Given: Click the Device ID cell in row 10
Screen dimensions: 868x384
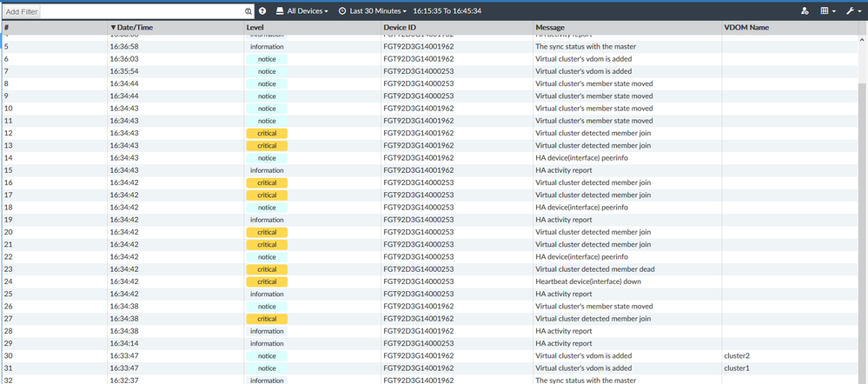Looking at the screenshot, I should (419, 109).
